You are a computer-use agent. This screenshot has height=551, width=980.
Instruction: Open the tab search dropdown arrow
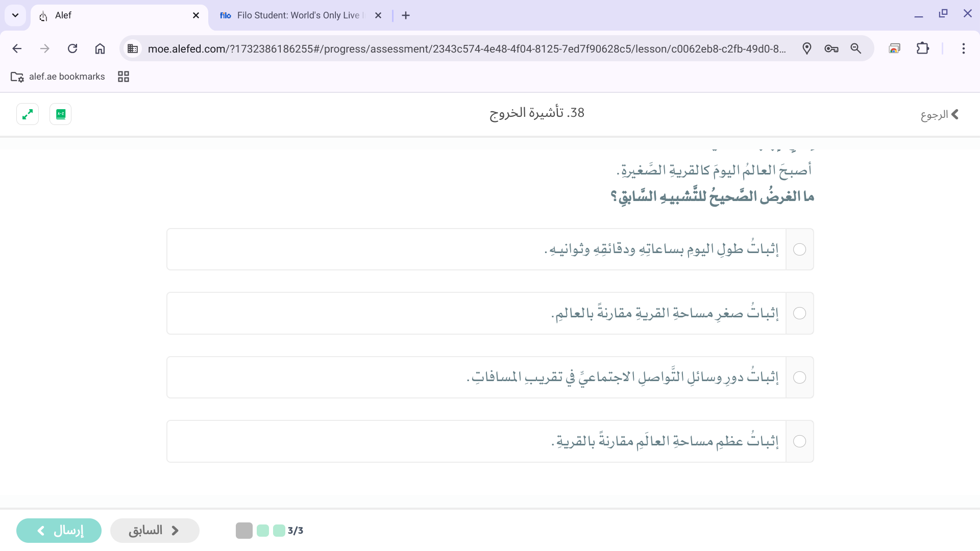click(x=15, y=15)
